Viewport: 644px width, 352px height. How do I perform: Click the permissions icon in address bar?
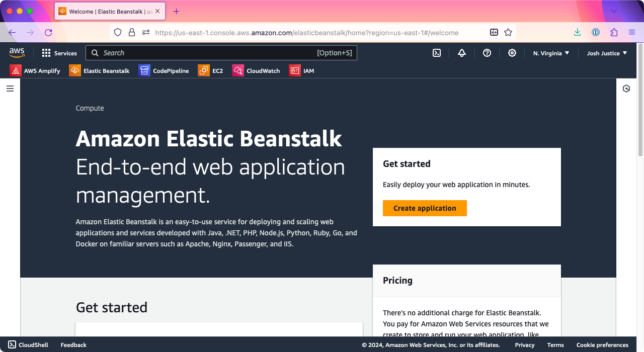(146, 33)
